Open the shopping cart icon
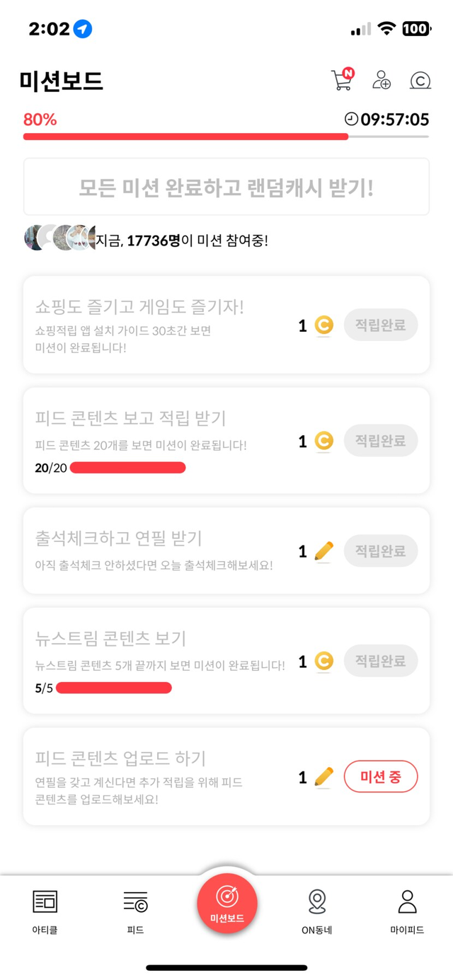453x980 pixels. (342, 79)
